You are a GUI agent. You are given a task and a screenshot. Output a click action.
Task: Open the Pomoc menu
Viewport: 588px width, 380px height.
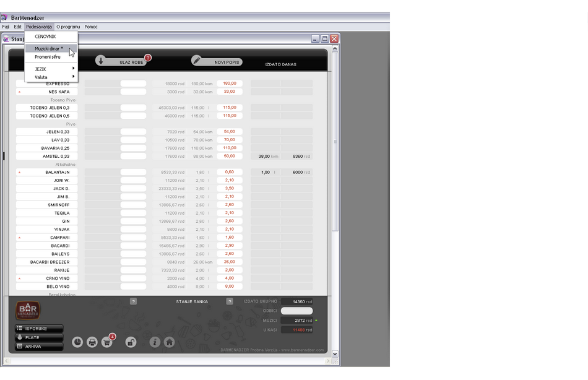coord(91,27)
